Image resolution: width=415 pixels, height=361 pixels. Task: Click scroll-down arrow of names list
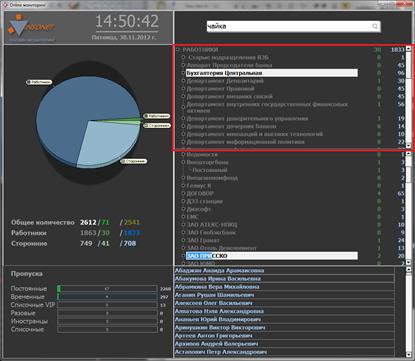409,354
